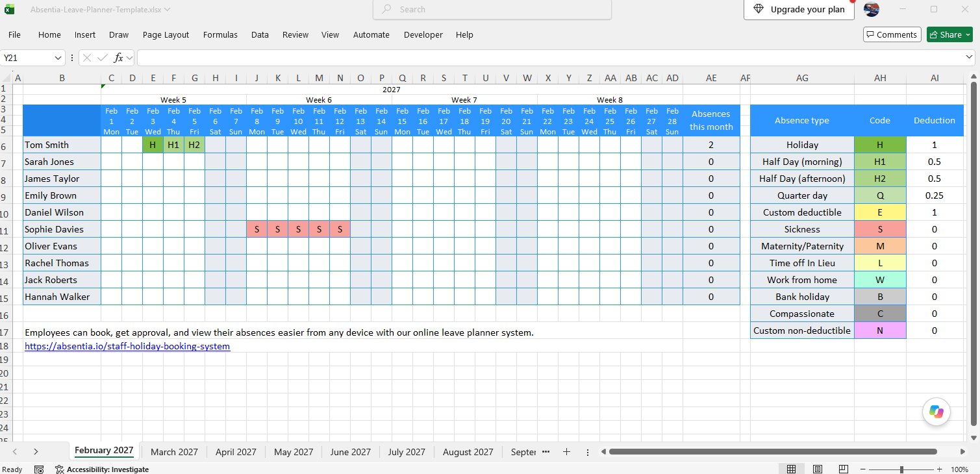Switch to Normal view icon

[x=792, y=469]
